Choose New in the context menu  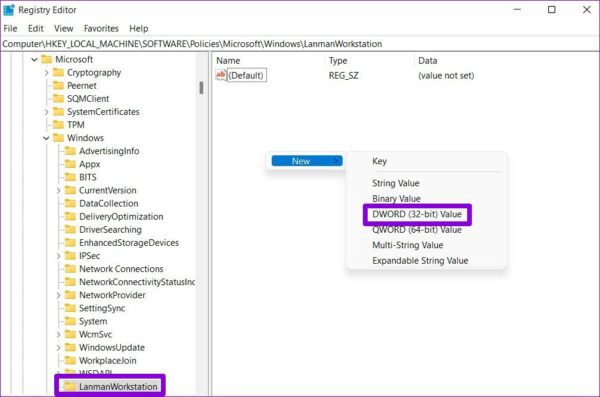point(307,161)
